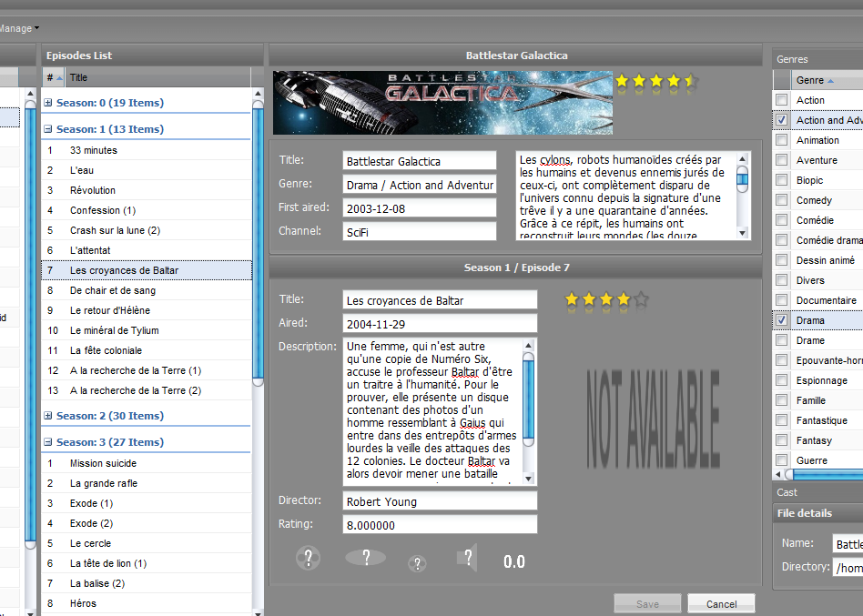The image size is (863, 616).
Task: Click the series synopsis scroll down arrow
Action: [743, 233]
